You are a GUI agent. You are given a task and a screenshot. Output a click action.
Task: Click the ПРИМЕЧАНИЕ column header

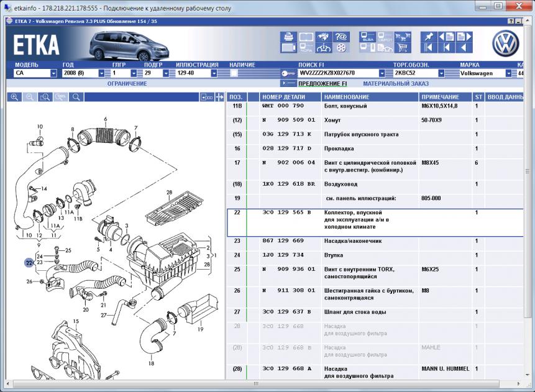point(445,98)
